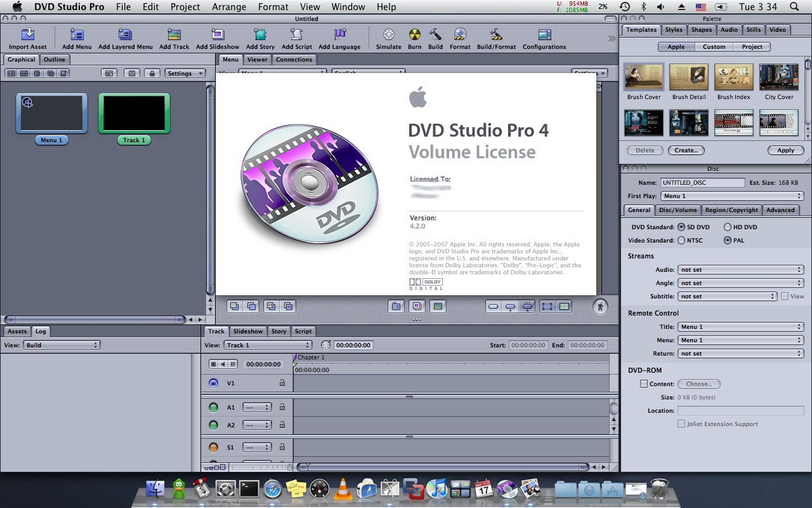Open the Settings dropdown above the graphical view
This screenshot has width=812, height=508.
pos(185,73)
